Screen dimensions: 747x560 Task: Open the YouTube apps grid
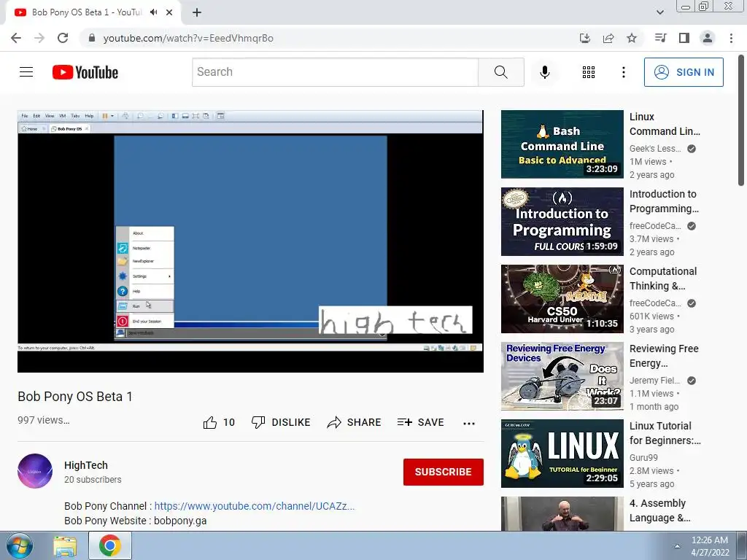[x=589, y=72]
